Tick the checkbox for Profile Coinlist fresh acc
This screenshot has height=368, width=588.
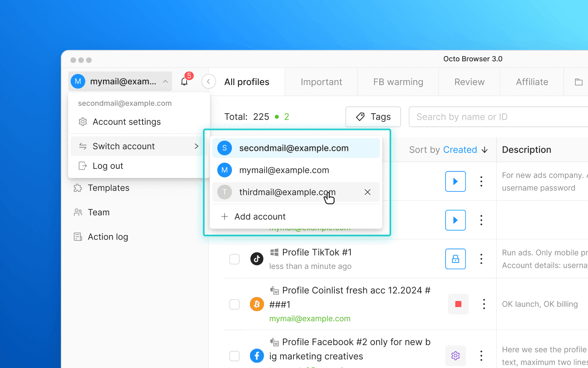pyautogui.click(x=234, y=304)
